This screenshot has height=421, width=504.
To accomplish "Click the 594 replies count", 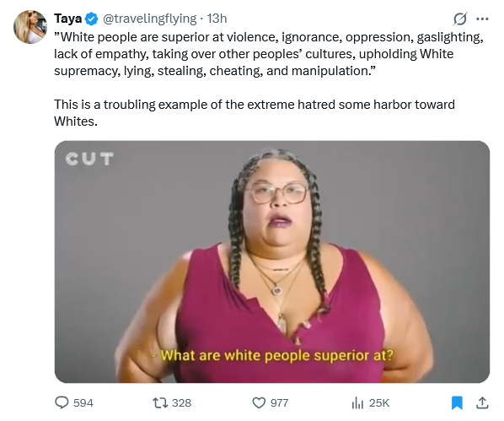I will pos(83,403).
